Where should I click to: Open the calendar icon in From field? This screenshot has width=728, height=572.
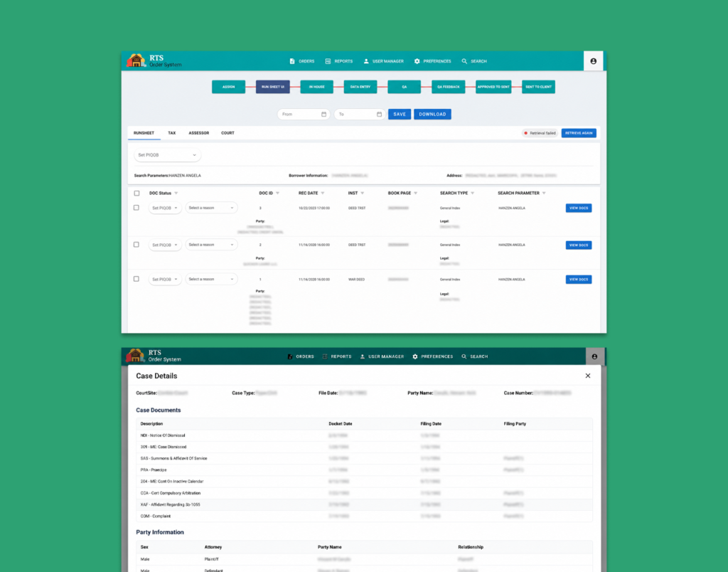coord(323,115)
